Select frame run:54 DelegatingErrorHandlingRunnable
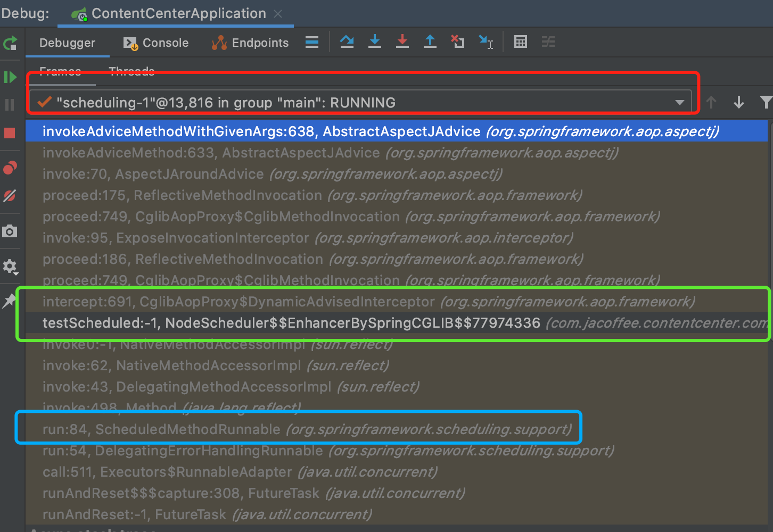The width and height of the screenshot is (773, 532). (397, 451)
